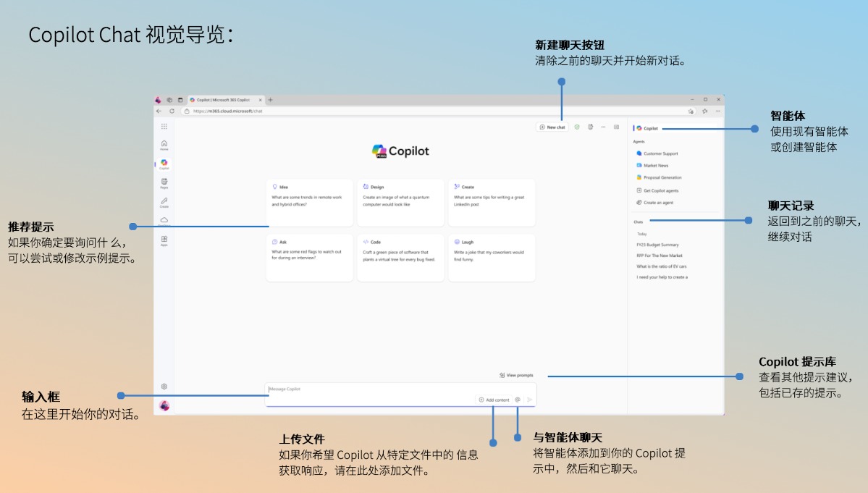Open the three-dot more options menu
Viewport: 868px width, 493px height.
coord(603,127)
